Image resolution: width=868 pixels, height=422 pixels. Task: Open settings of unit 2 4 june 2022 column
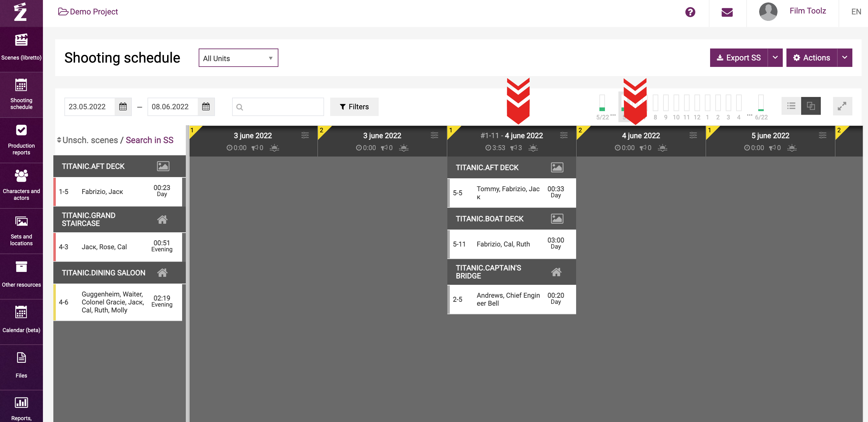click(x=693, y=135)
